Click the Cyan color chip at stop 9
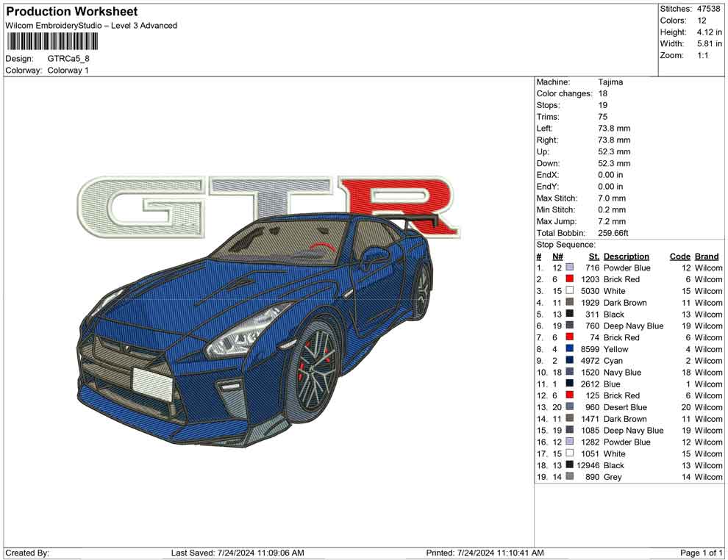Viewport: 728px width, 560px height. click(x=570, y=360)
